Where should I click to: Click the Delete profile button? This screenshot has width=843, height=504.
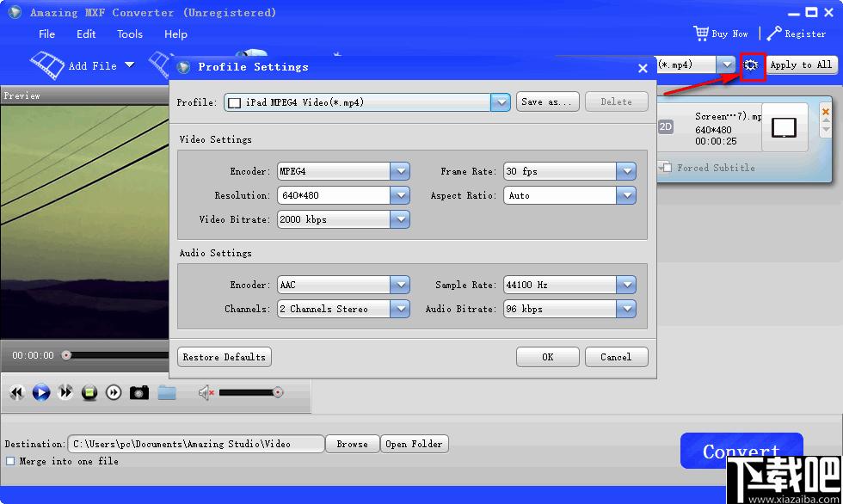pyautogui.click(x=616, y=101)
